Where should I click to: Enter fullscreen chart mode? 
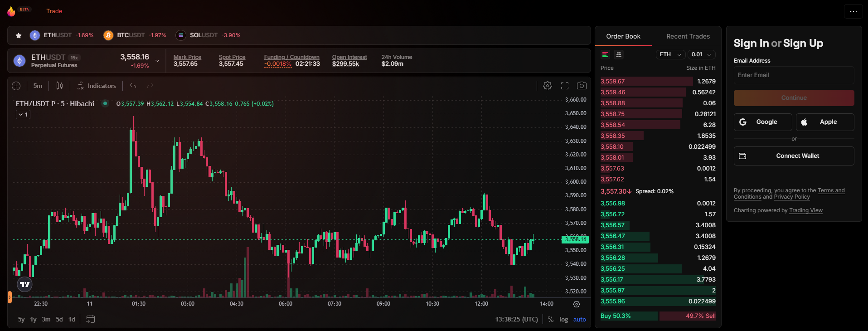point(565,86)
